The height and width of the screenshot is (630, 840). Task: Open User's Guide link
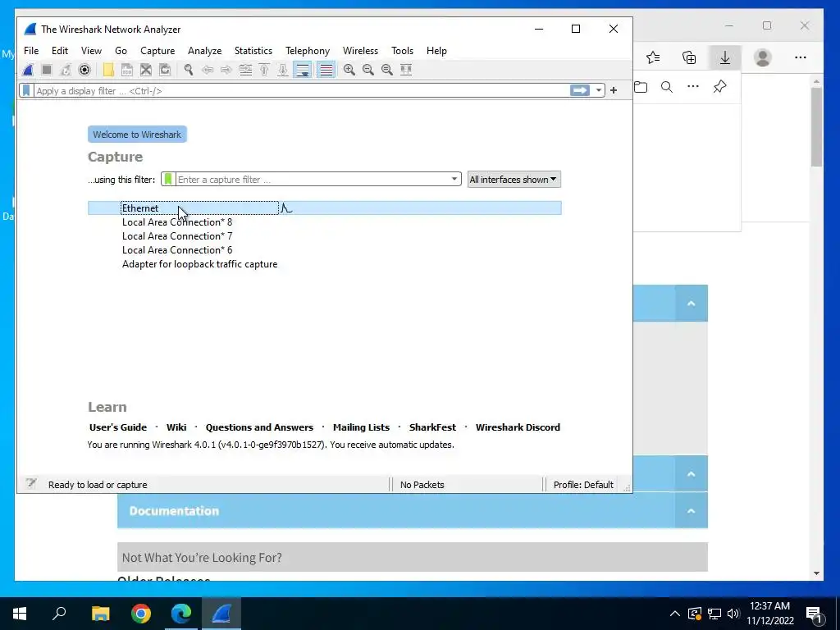[118, 427]
